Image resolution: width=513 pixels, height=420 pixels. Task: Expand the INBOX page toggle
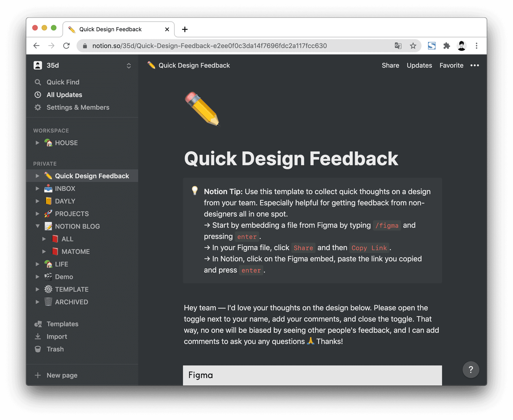point(37,188)
